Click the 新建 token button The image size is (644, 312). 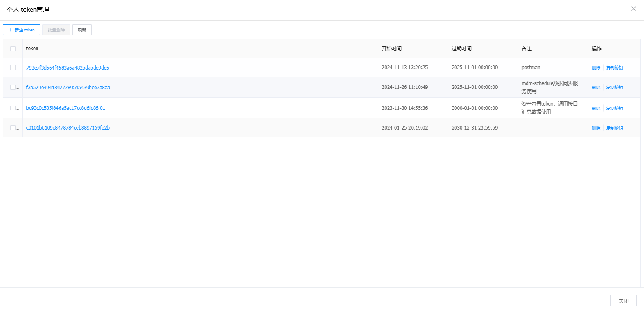[x=21, y=30]
